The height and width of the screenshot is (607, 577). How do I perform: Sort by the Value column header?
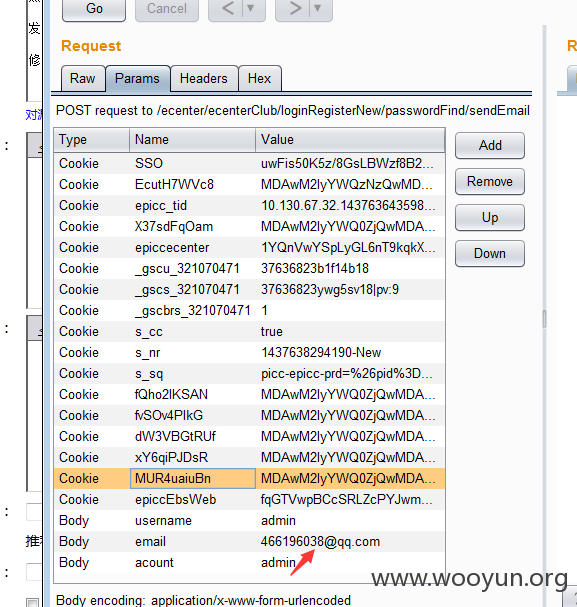(350, 140)
